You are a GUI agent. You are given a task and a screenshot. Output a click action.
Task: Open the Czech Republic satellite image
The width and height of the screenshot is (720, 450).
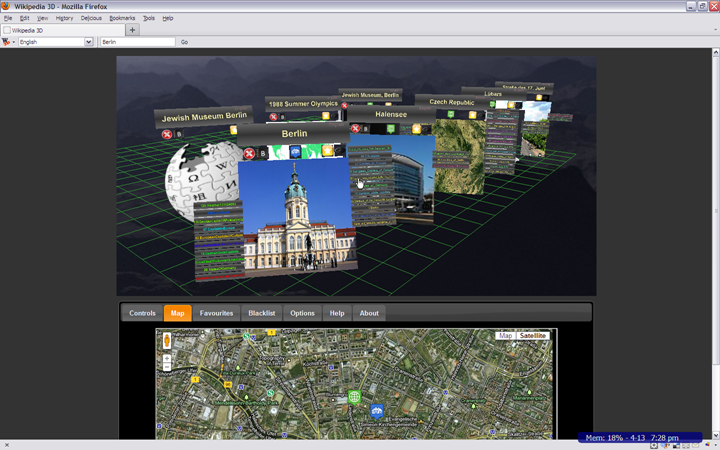459,156
